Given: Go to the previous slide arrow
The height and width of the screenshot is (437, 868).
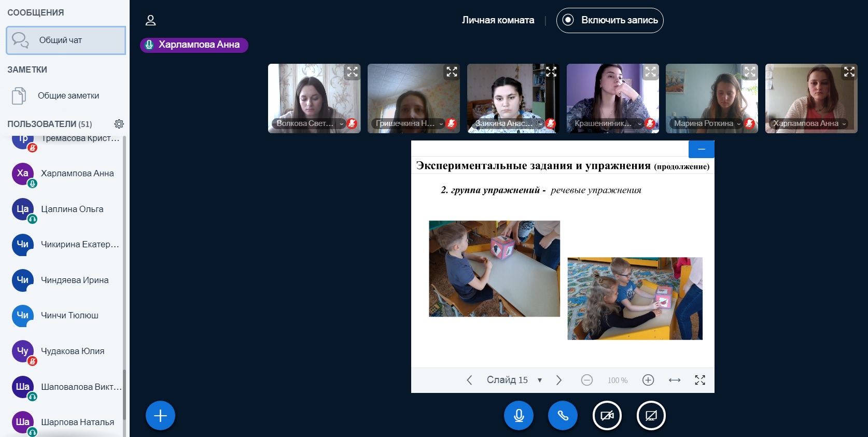Looking at the screenshot, I should tap(469, 380).
